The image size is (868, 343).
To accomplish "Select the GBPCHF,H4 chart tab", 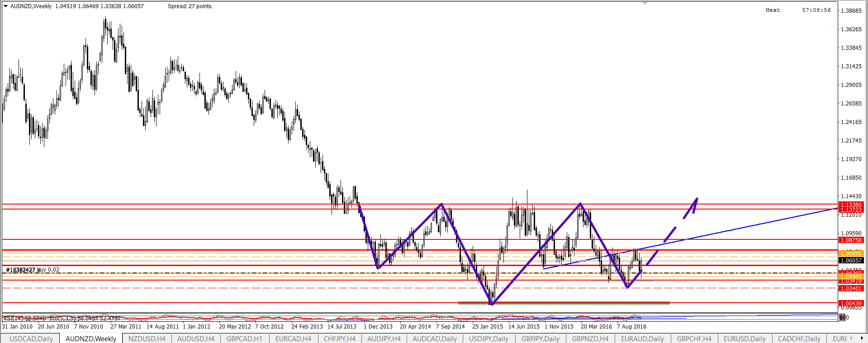I will 694,338.
